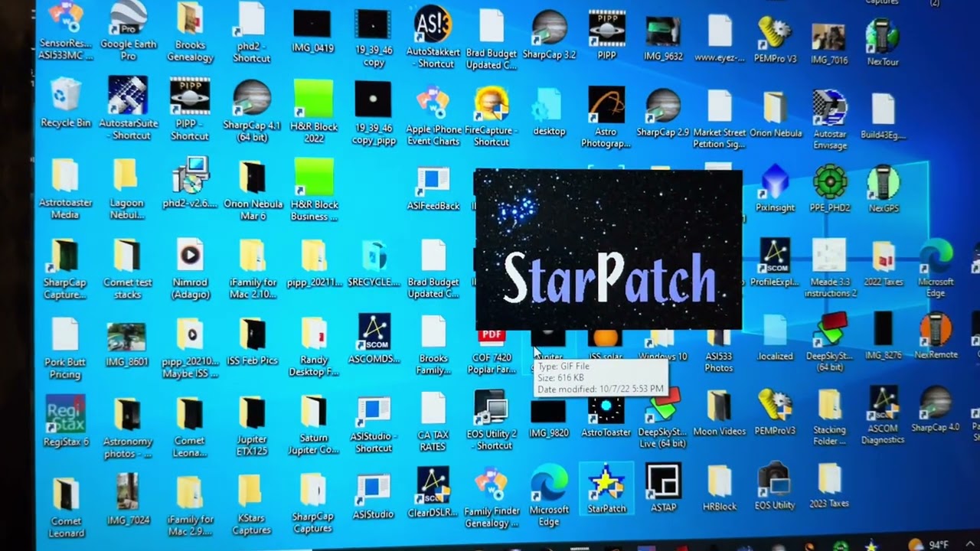980x551 pixels.
Task: Open the Orion Nebula folder
Action: 775,115
